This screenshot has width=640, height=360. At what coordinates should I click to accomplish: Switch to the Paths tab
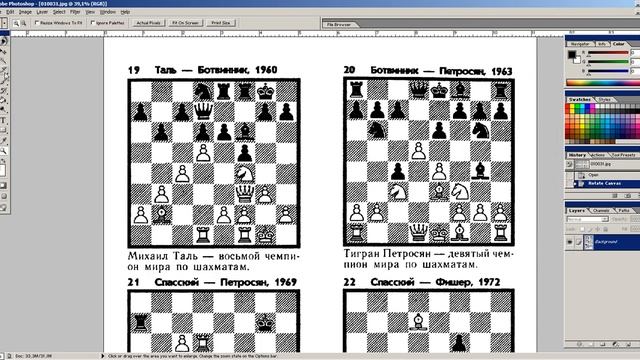(x=624, y=211)
